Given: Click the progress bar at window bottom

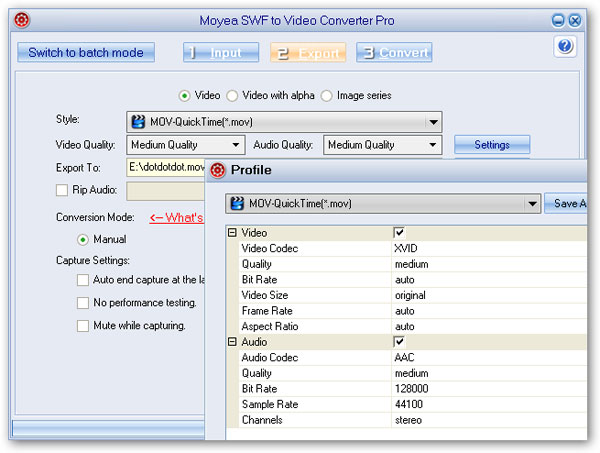Looking at the screenshot, I should [109, 428].
